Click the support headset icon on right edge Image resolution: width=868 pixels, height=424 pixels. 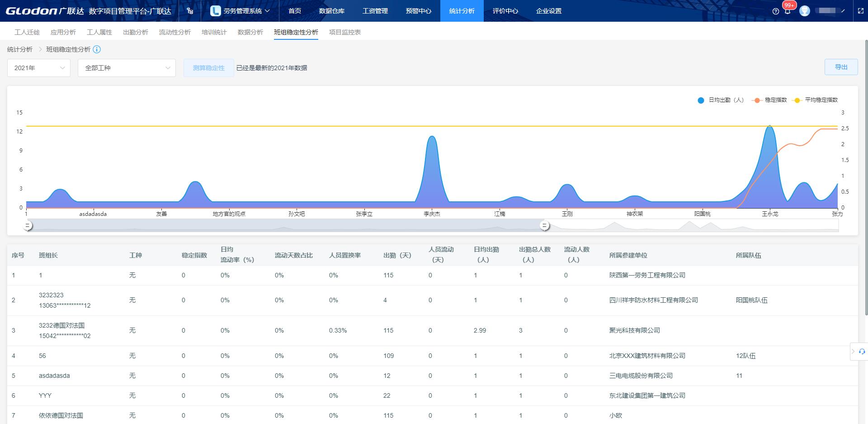[x=862, y=352]
